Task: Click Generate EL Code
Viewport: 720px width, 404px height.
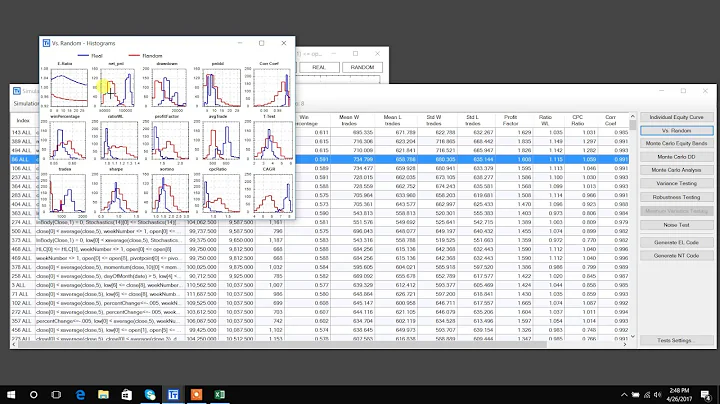Action: click(x=676, y=242)
